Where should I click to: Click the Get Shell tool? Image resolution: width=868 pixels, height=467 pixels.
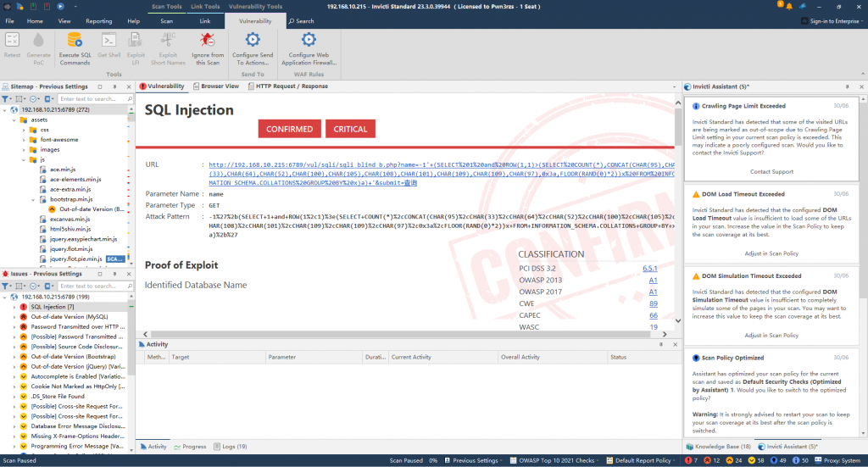[109, 45]
